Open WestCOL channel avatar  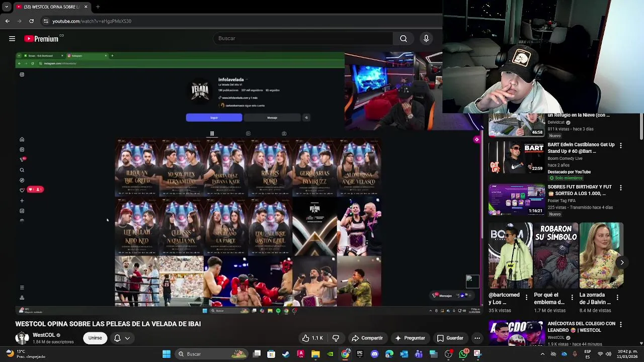(x=22, y=338)
